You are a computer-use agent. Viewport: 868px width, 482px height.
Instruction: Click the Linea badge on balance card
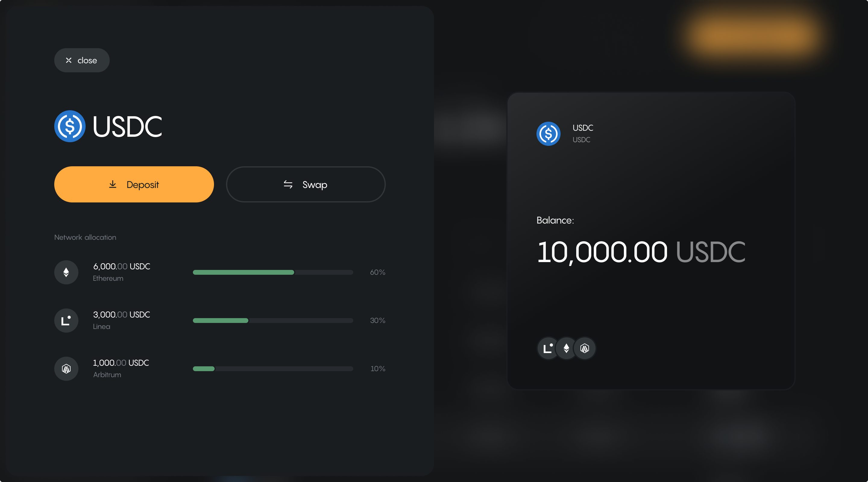click(548, 348)
